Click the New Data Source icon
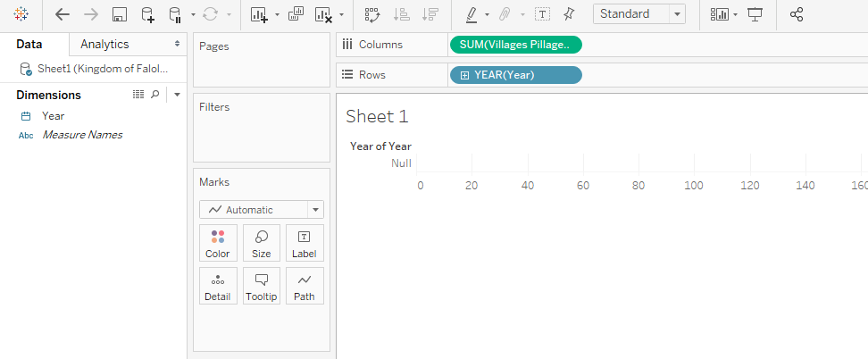Screen dimensions: 868x359 point(147,14)
